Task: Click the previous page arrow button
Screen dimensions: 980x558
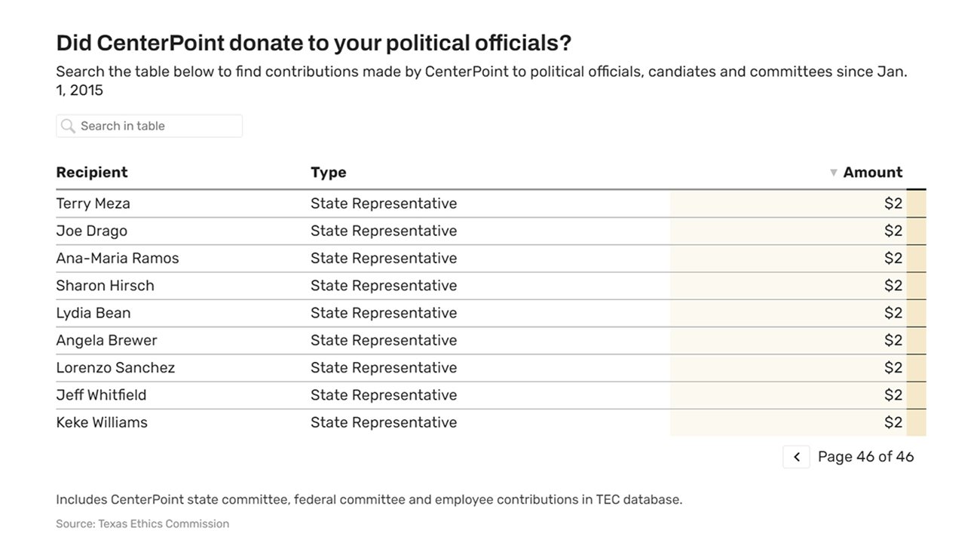Action: click(x=796, y=457)
